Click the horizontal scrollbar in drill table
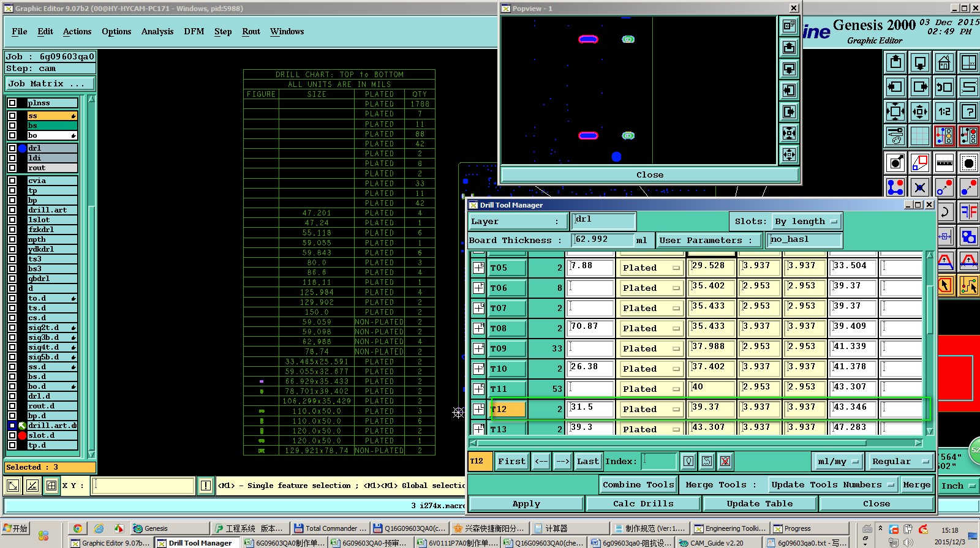Screen dimensions: 980x548 pyautogui.click(x=696, y=443)
